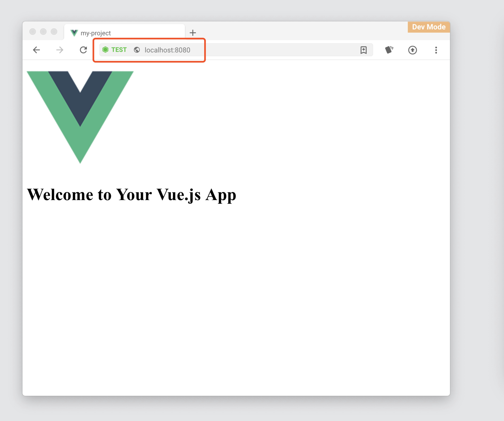Click the large Vue logo image
The image size is (504, 421).
80,117
